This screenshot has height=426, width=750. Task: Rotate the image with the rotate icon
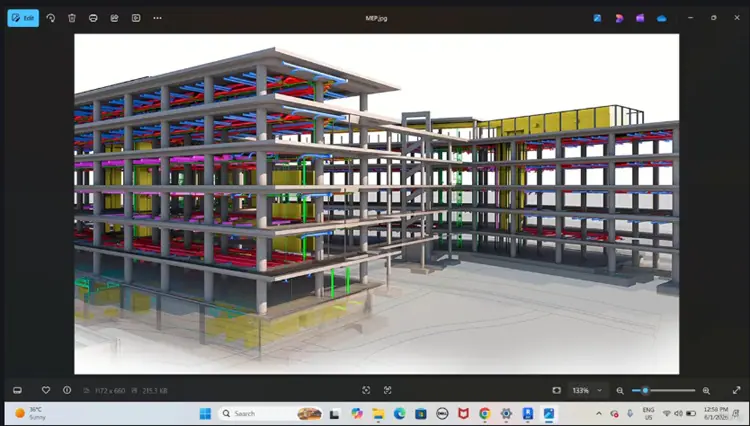[x=51, y=18]
